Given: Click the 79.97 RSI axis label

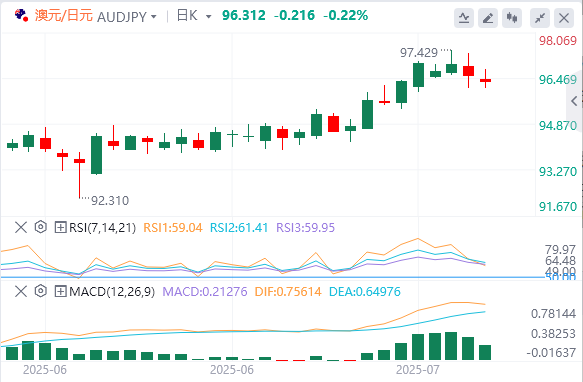Looking at the screenshot, I should [560, 250].
